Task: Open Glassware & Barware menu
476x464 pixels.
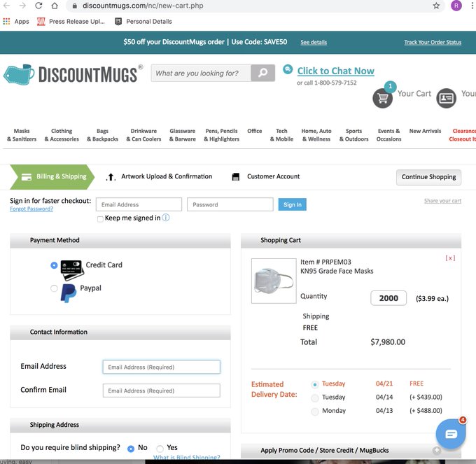Action: (183, 135)
